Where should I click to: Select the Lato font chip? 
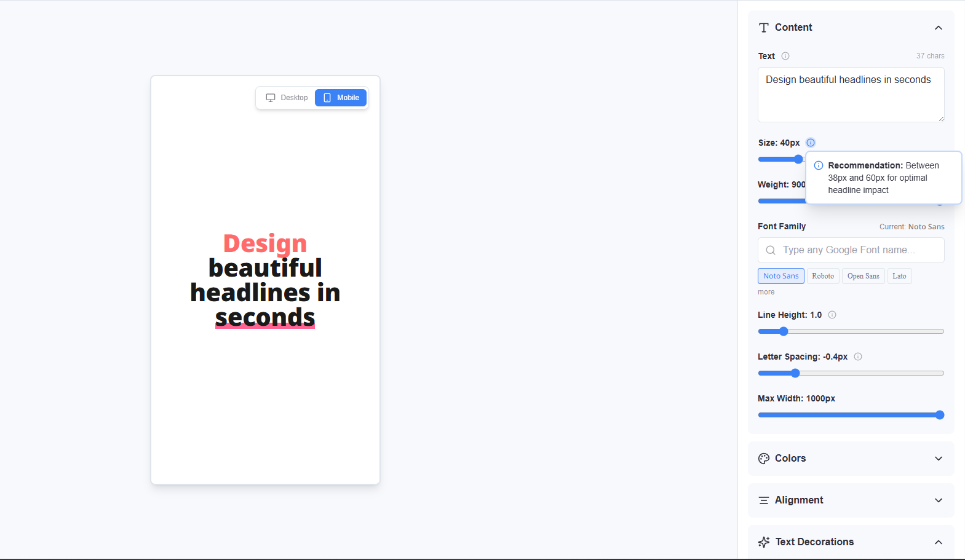[899, 276]
